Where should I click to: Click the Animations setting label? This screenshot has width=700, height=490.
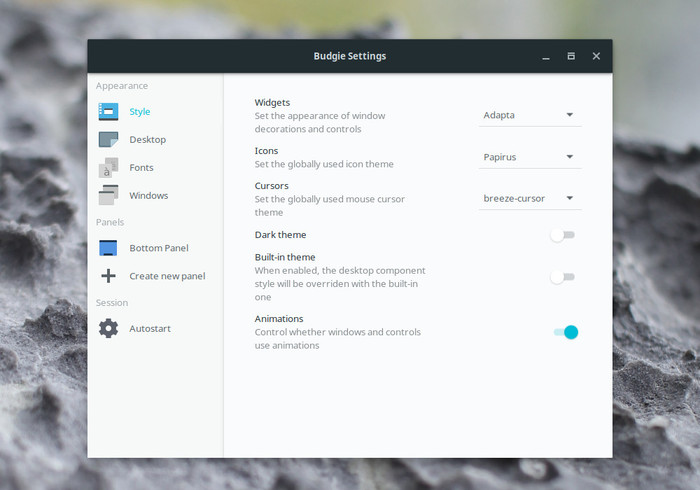point(279,319)
